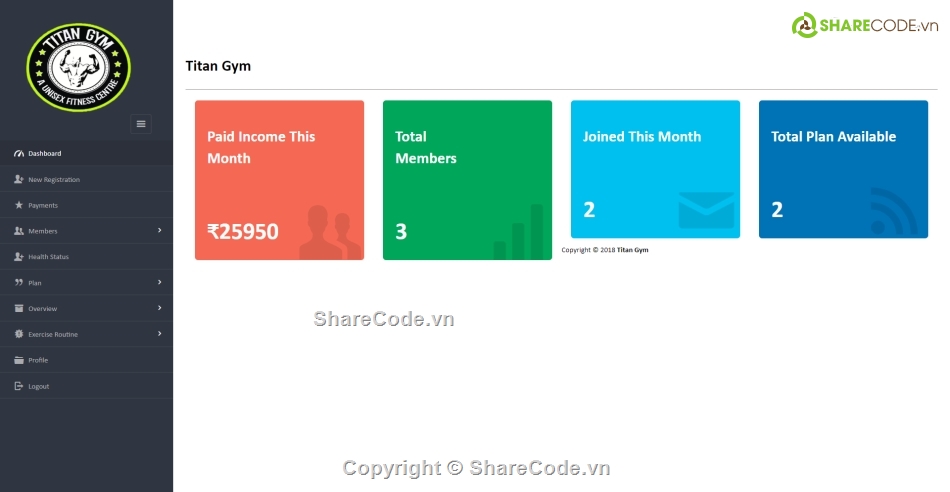The width and height of the screenshot is (950, 492).
Task: Expand the Members submenu chevron
Action: 159,231
